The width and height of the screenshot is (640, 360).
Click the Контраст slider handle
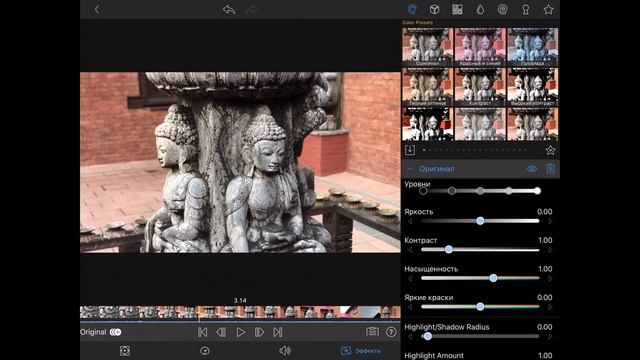(x=449, y=249)
